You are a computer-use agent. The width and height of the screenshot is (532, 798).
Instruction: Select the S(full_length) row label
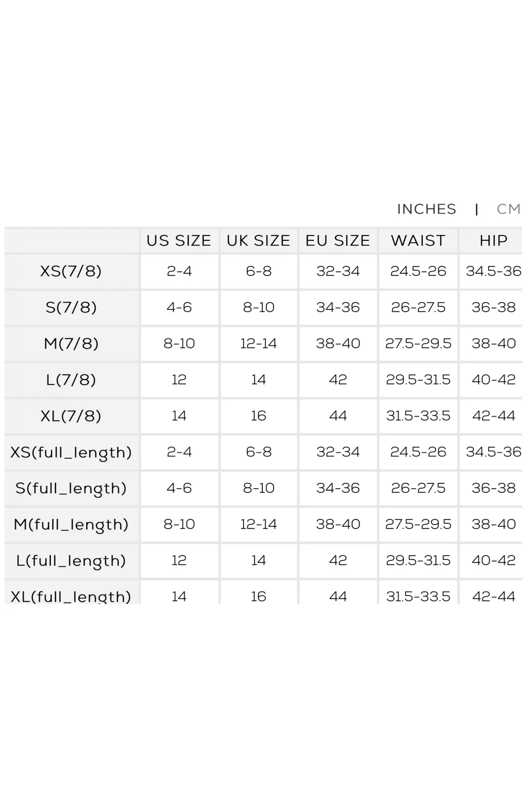tap(72, 488)
